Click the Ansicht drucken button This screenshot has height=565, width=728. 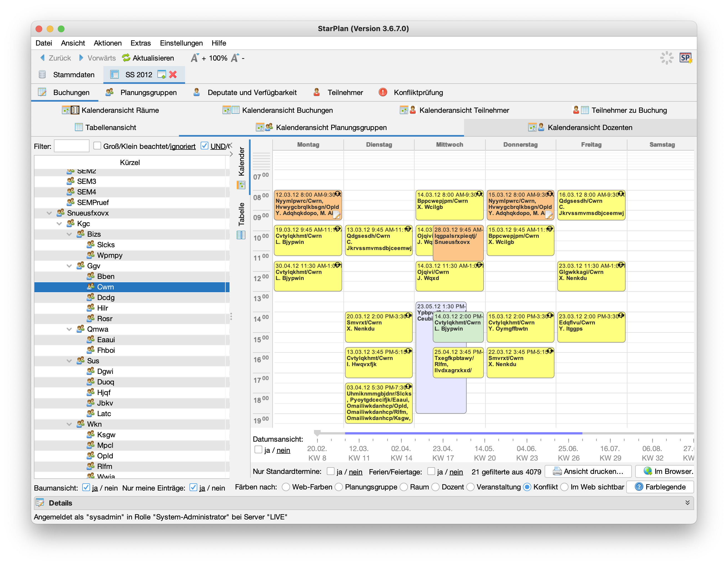[x=588, y=471]
